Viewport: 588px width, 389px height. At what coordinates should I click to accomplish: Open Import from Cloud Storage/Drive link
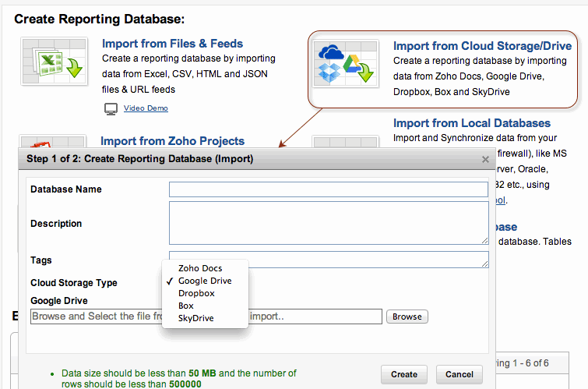(x=482, y=46)
